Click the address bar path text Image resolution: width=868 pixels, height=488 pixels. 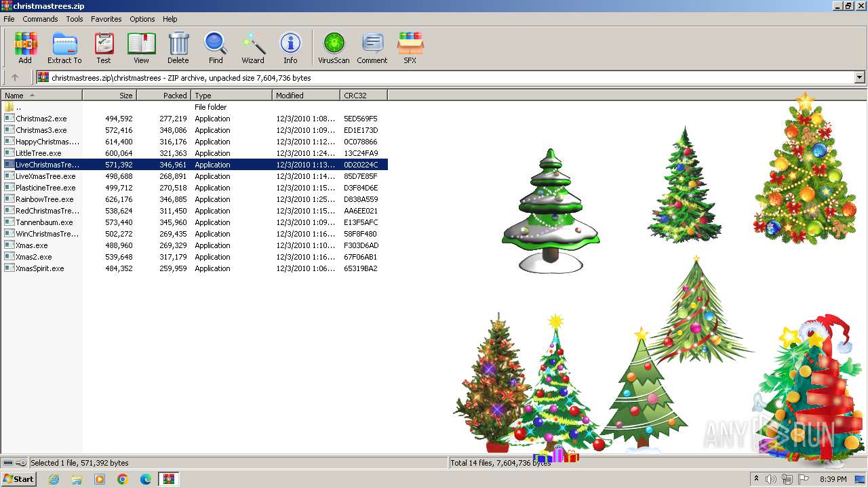point(181,78)
